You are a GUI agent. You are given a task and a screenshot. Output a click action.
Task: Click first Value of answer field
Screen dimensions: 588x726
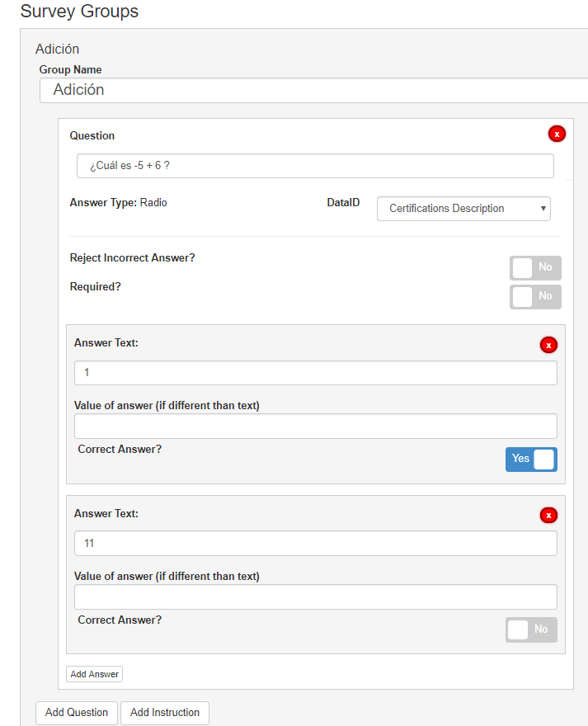coord(315,427)
